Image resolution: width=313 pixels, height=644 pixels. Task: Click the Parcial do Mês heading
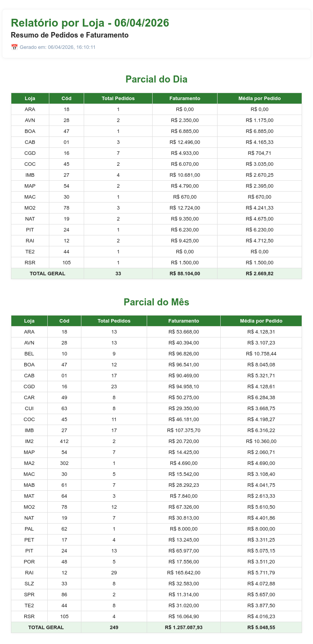(x=156, y=302)
